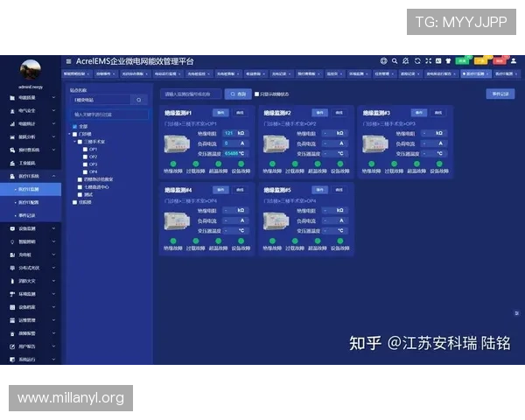Click the 智能照明 light bulb sidebar icon
This screenshot has width=525, height=420.
coord(12,241)
